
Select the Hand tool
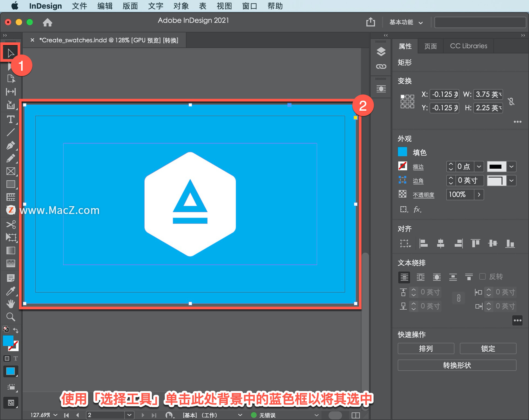click(10, 304)
